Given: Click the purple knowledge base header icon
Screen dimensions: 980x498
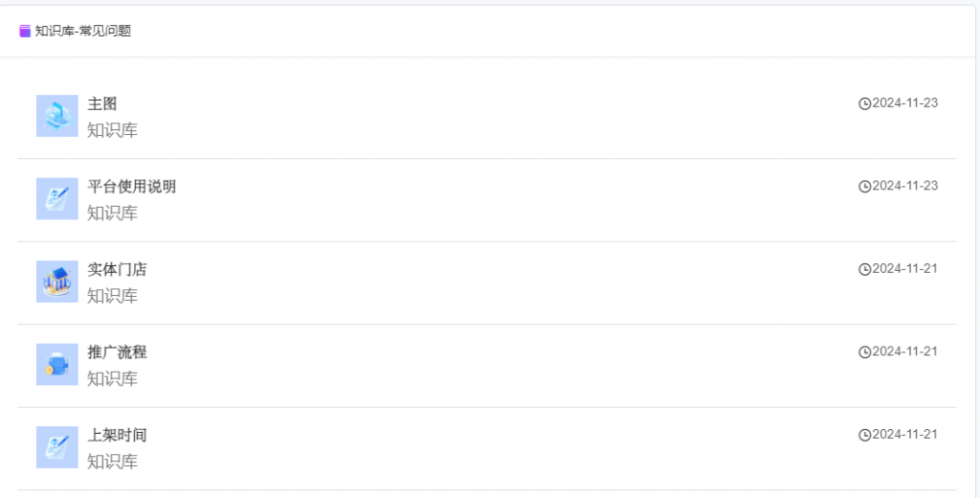Looking at the screenshot, I should [x=25, y=32].
